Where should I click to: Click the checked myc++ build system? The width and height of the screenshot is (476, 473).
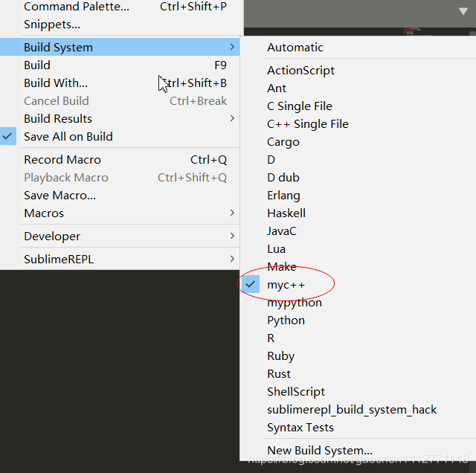[x=358, y=284]
